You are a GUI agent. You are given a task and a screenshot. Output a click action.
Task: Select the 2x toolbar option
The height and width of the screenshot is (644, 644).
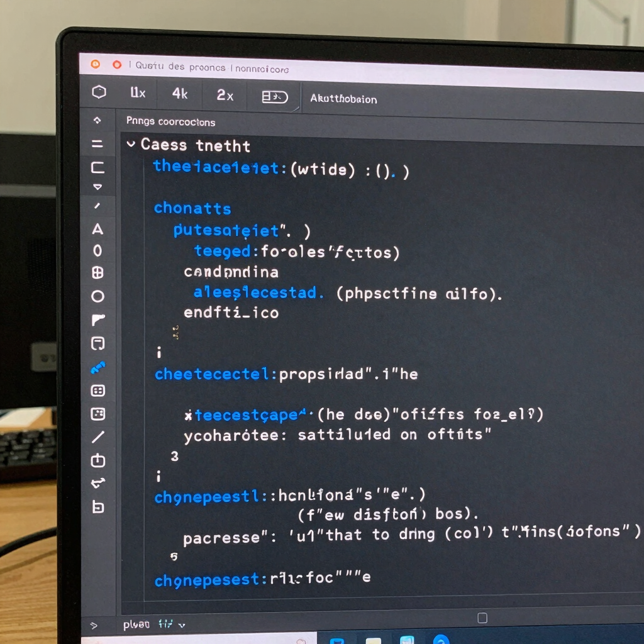[x=225, y=96]
